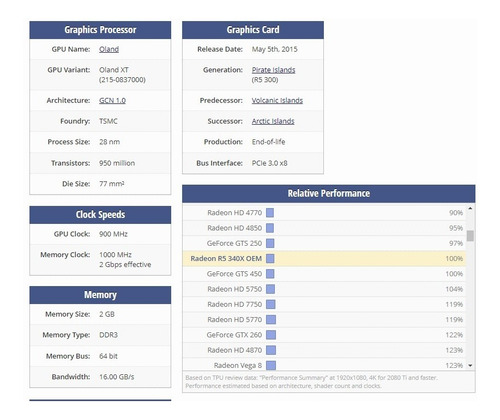Click the Relative Performance section header

(329, 194)
